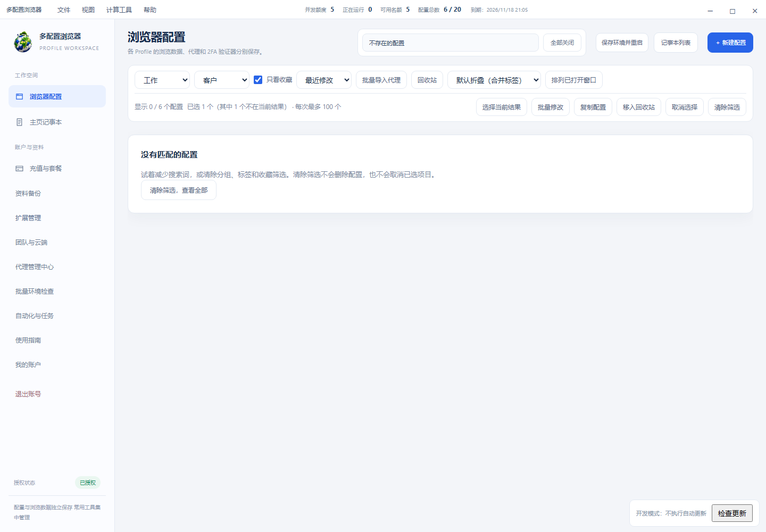The height and width of the screenshot is (532, 766).
Task: Click the 新建配置 button
Action: click(x=730, y=43)
